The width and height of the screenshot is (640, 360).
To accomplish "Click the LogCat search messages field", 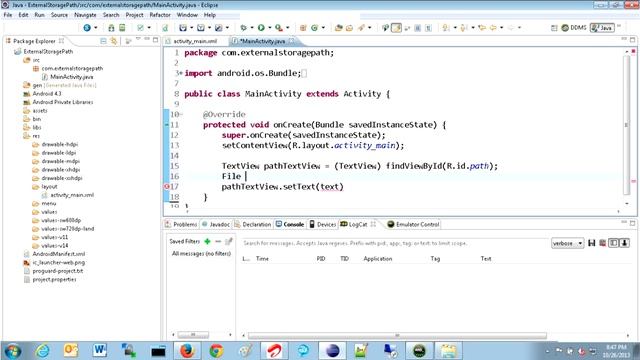I will pyautogui.click(x=394, y=243).
